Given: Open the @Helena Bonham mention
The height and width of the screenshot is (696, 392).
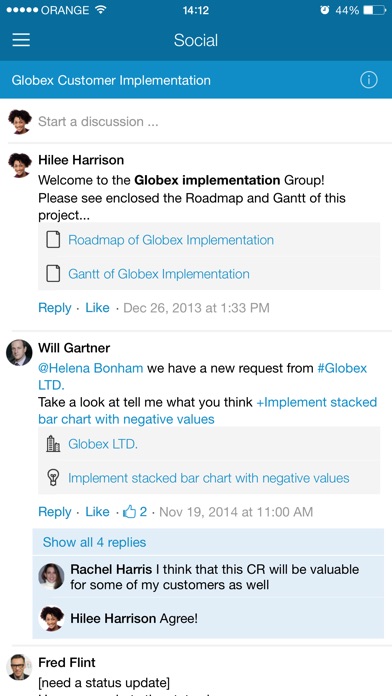Looking at the screenshot, I should pos(91,368).
